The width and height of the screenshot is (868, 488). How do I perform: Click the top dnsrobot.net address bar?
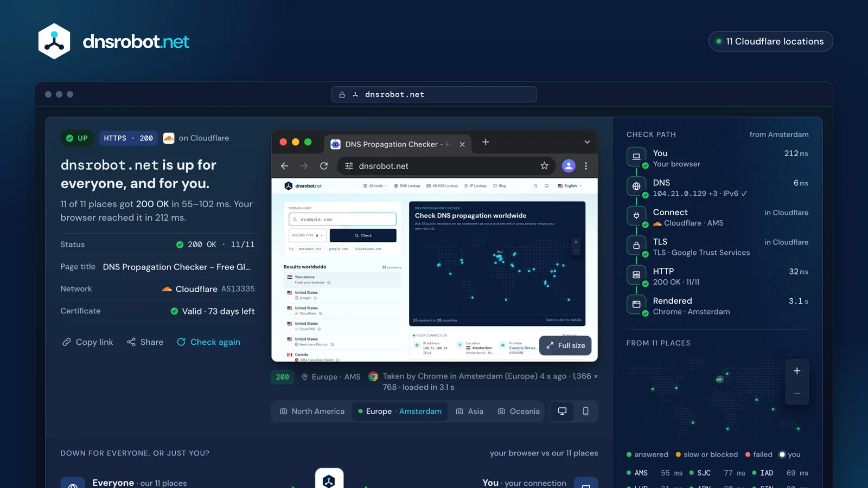pos(434,94)
